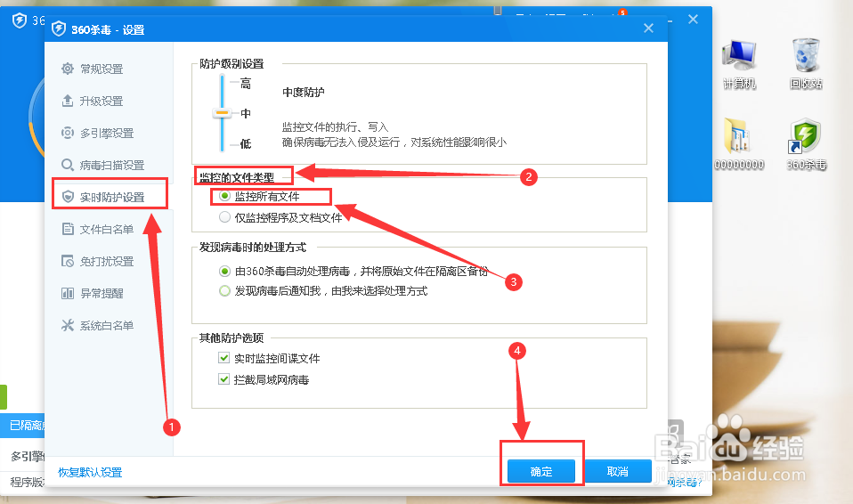Click the chart icon beside 异常提醒

[68, 293]
